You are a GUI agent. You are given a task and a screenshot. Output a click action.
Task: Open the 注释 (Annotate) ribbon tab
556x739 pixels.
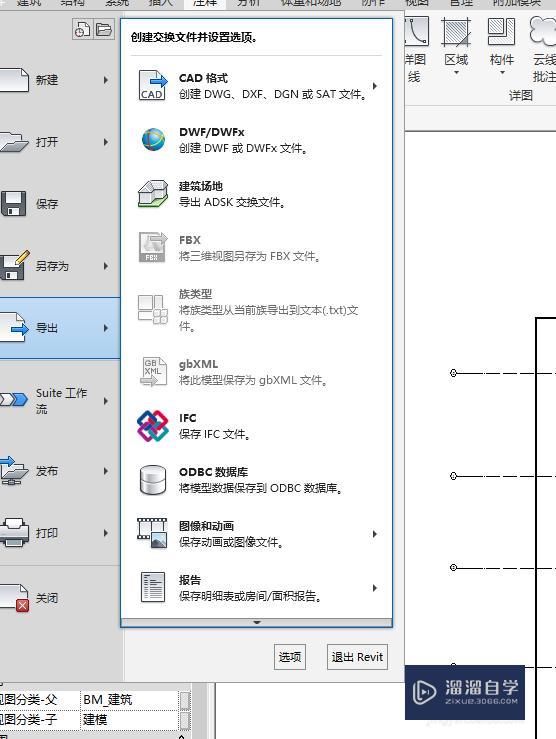[x=205, y=4]
